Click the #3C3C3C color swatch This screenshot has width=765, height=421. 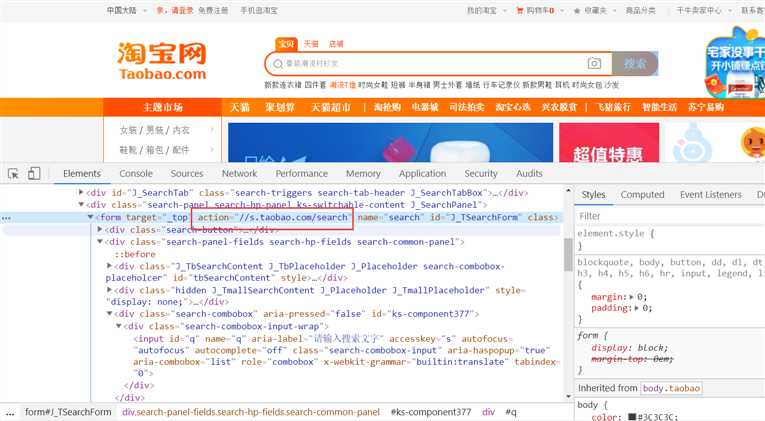click(x=632, y=417)
